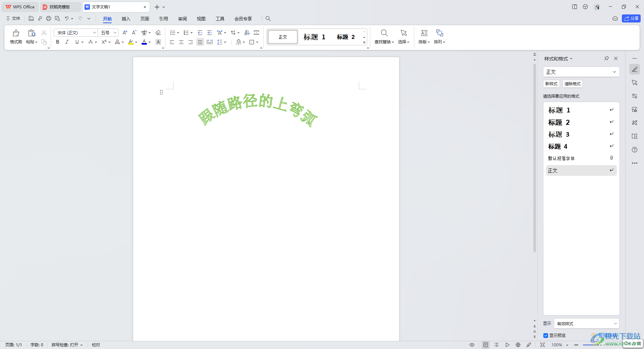Expand the styles gallery more arrow
This screenshot has width=644, height=349.
click(x=364, y=42)
